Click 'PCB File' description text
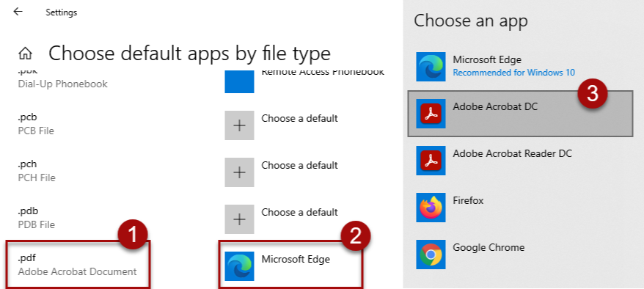Screen dimensions: 644x289 click(36, 131)
